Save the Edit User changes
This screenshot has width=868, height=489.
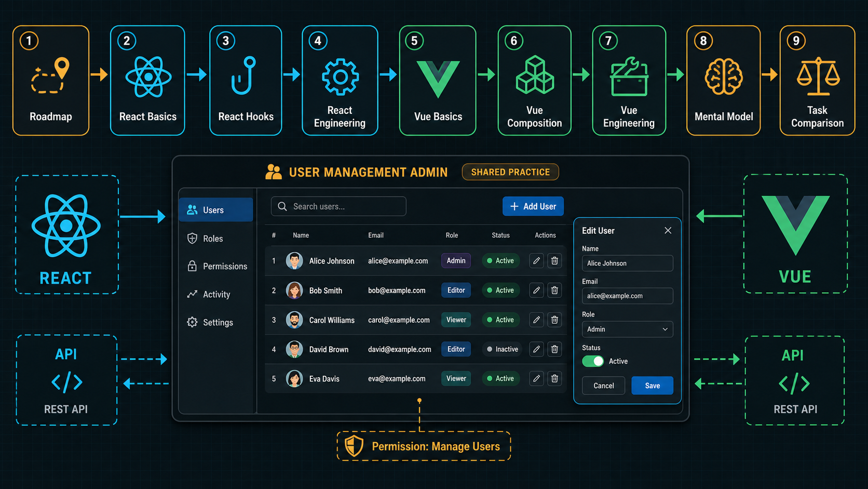653,386
